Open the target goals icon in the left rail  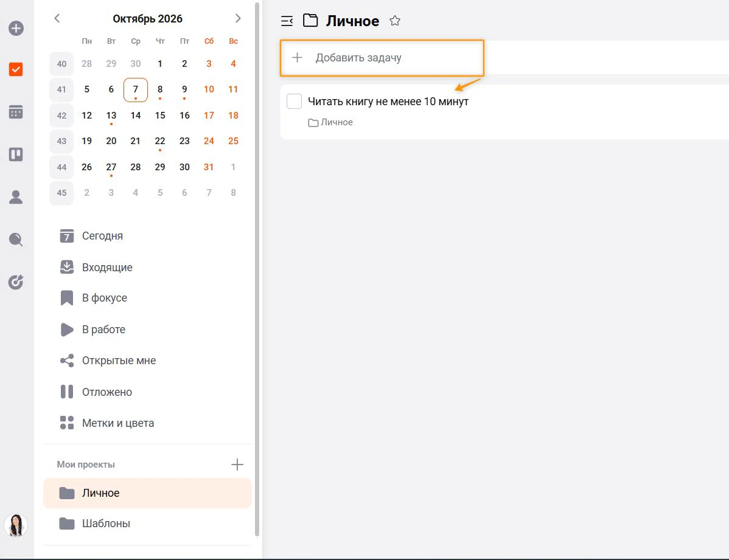pyautogui.click(x=16, y=282)
